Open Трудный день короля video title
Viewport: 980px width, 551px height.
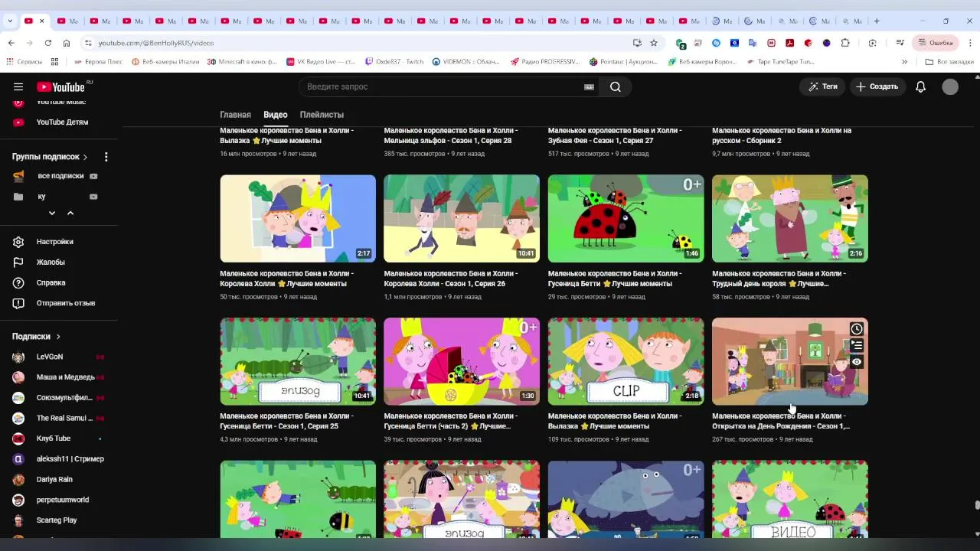[x=779, y=279]
